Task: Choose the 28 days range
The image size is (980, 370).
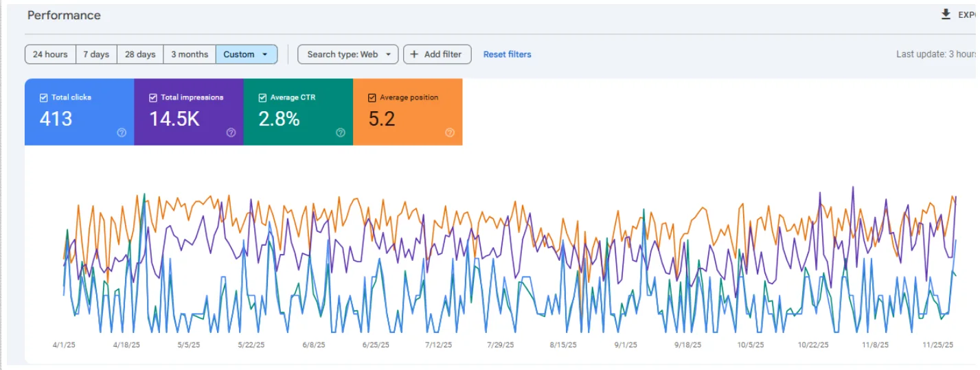Action: click(140, 54)
